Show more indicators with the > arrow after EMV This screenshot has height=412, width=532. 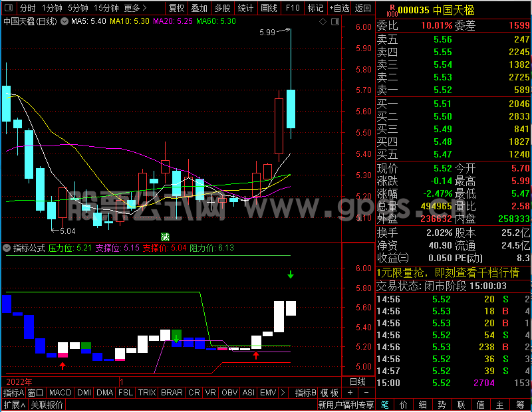(x=283, y=393)
